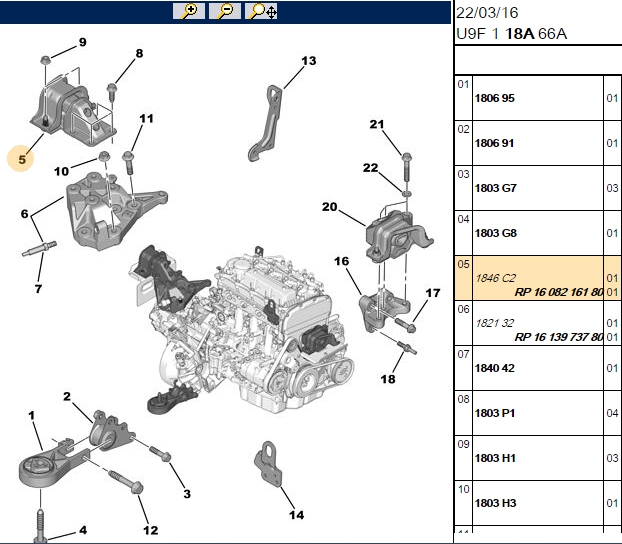
Task: Select part number 1803 G8
Action: (496, 233)
